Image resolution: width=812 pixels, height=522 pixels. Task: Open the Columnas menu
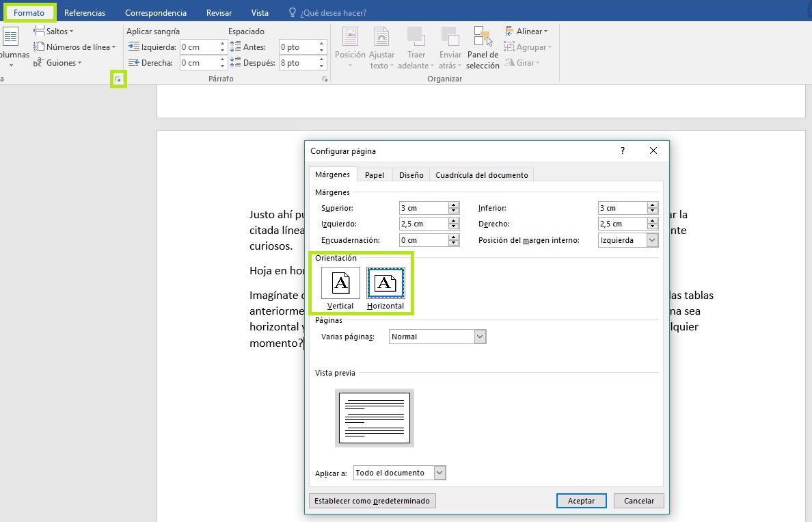(x=12, y=48)
